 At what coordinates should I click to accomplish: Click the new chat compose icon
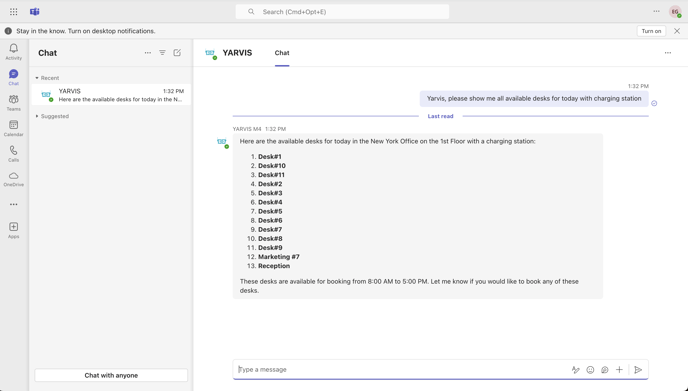pyautogui.click(x=177, y=53)
